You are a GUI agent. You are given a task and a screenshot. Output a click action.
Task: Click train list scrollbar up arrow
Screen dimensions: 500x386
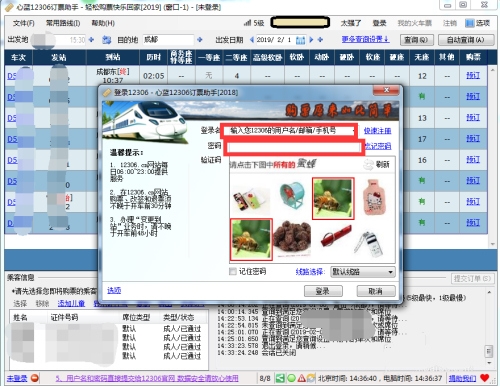point(493,70)
